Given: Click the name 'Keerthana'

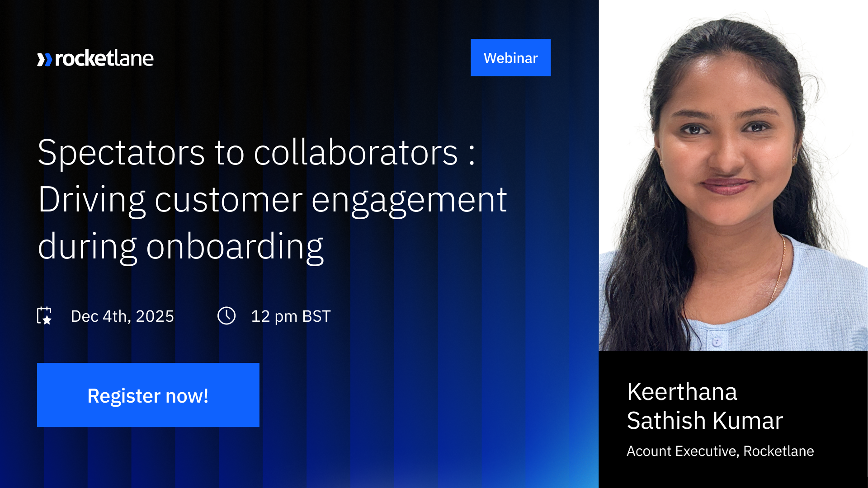Looking at the screenshot, I should [682, 391].
